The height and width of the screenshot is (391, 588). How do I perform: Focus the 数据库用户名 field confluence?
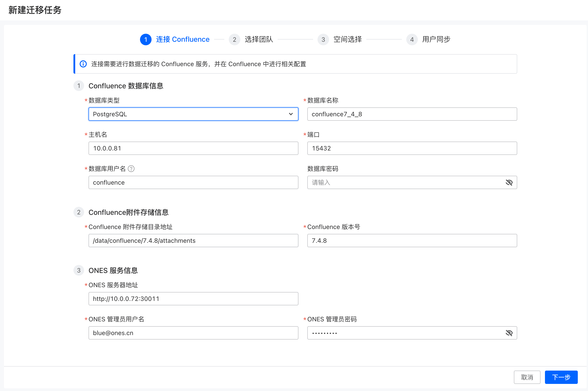193,183
